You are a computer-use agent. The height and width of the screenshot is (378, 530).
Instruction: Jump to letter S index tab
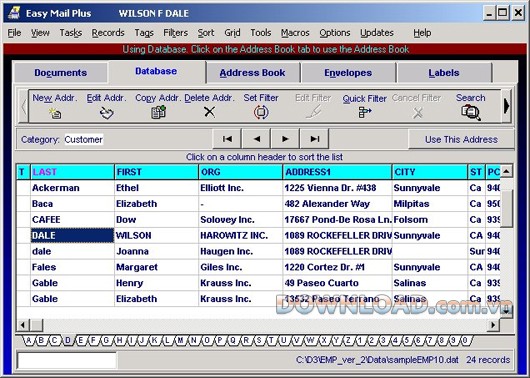coord(259,340)
